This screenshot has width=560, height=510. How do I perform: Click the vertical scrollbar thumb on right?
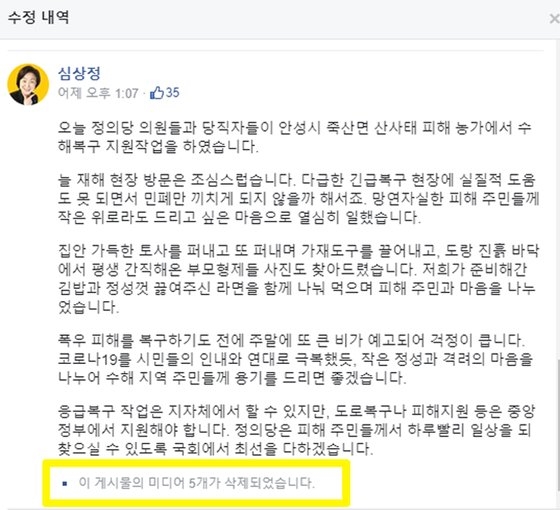click(558, 427)
